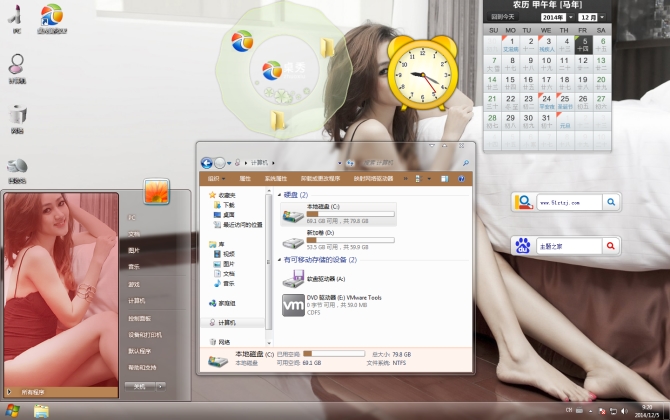Select 最近访问的位置 in navigation pane
This screenshot has width=670, height=420.
click(x=242, y=225)
